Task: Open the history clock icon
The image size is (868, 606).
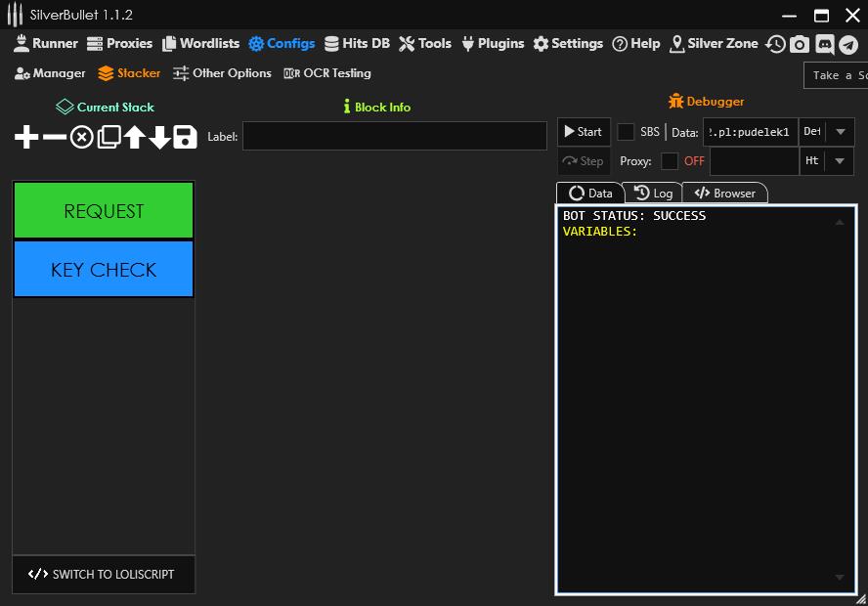Action: (775, 44)
